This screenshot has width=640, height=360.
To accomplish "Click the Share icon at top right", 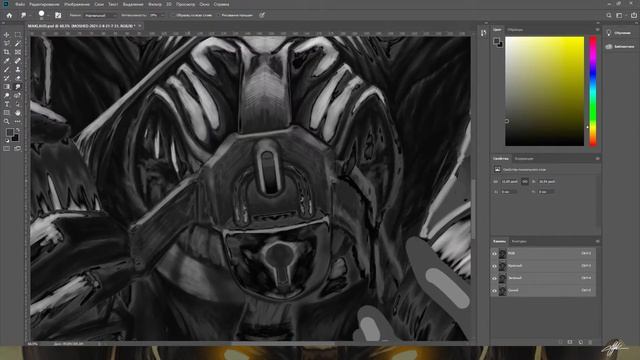I will (634, 15).
